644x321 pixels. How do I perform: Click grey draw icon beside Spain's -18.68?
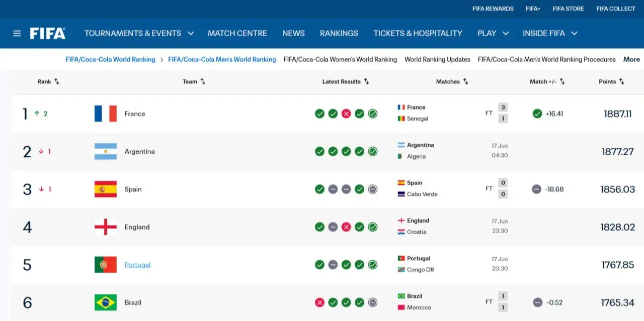[537, 189]
